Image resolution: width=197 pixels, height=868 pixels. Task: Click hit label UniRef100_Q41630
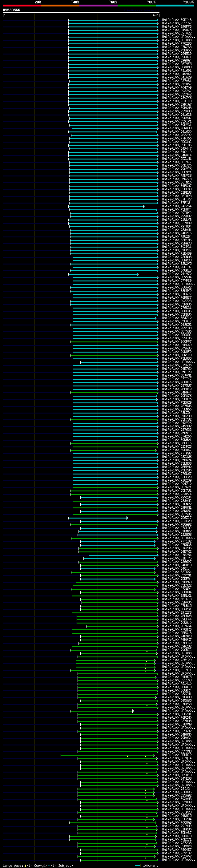pyautogui.click(x=177, y=132)
